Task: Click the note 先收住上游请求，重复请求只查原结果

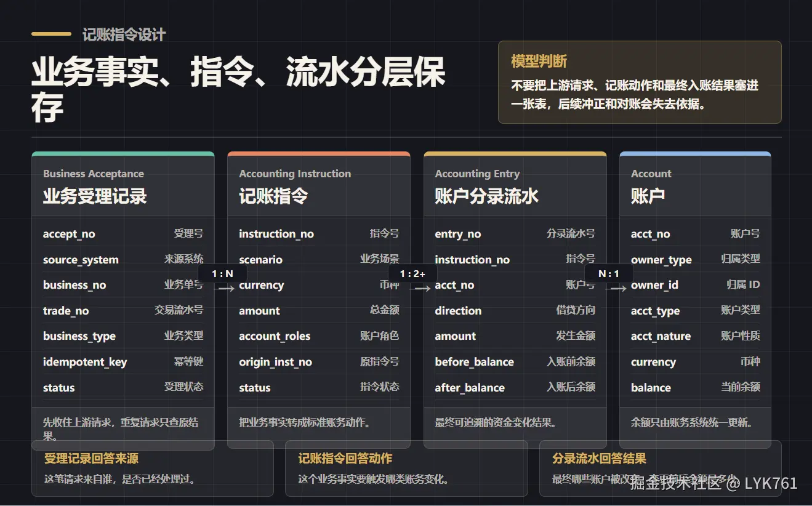Action: click(x=121, y=429)
